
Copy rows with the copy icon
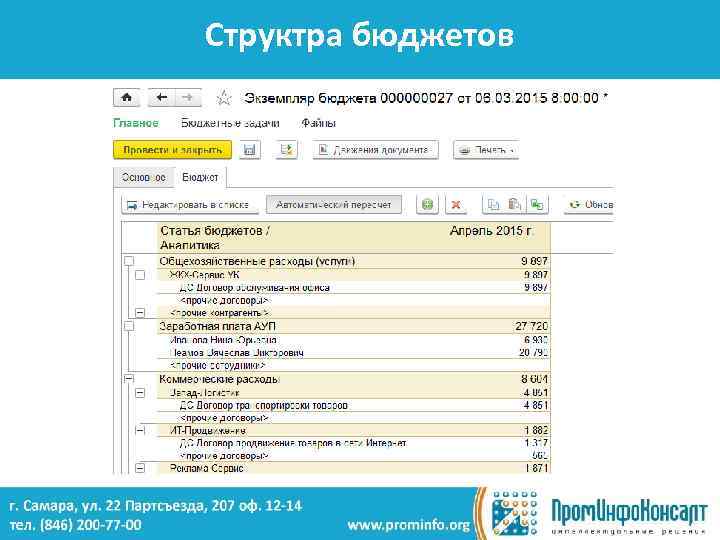[x=494, y=204]
